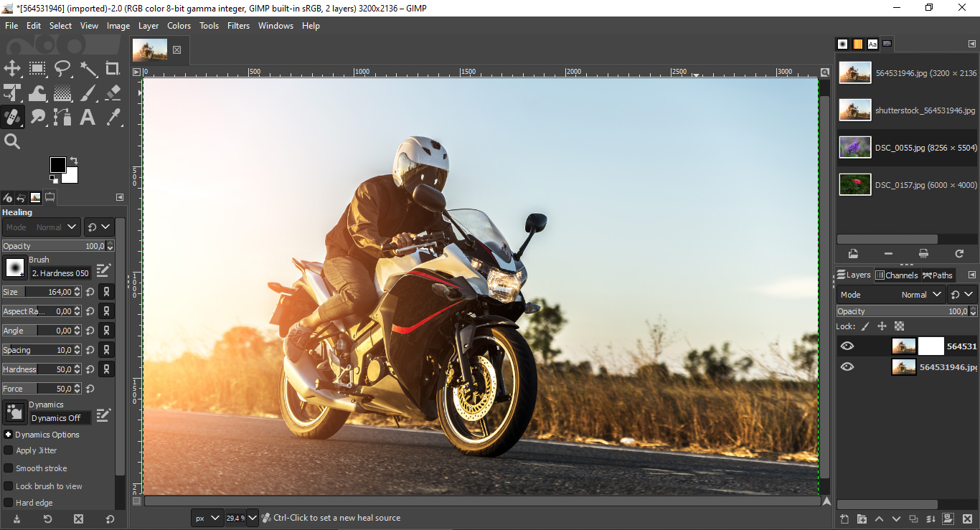
Task: Enable the Apply Jitter checkbox
Action: [x=9, y=450]
